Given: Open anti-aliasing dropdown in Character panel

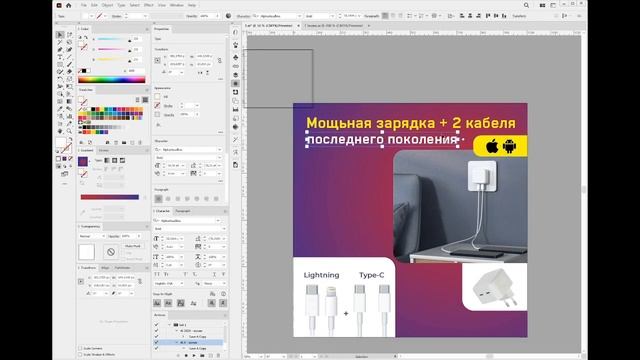Looking at the screenshot, I should click(x=214, y=283).
